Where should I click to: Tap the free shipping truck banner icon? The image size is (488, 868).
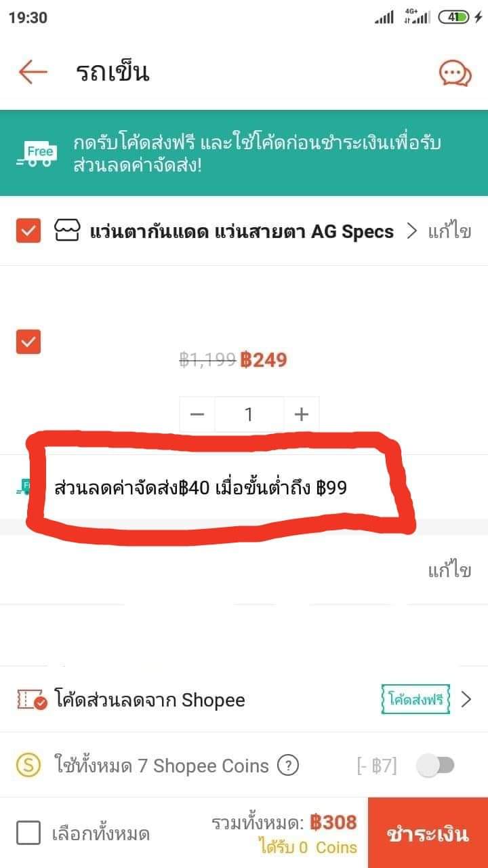pos(37,153)
